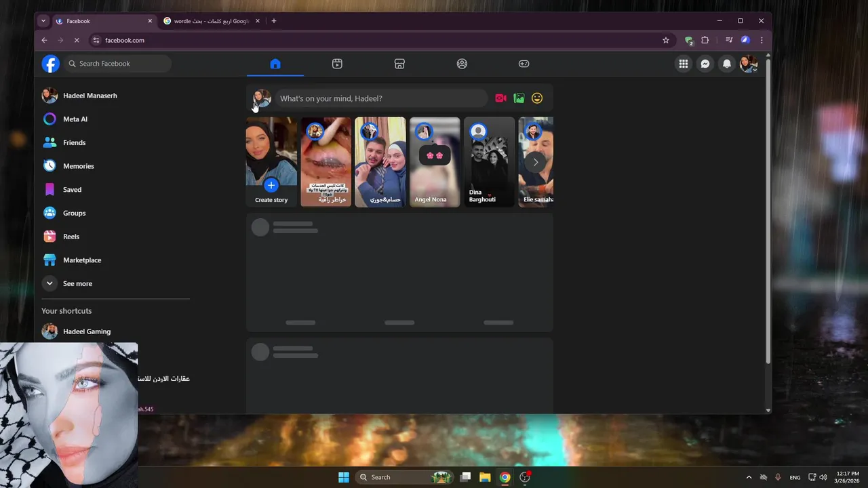Click the facebook.com address bar
The width and height of the screenshot is (868, 488).
pos(380,40)
